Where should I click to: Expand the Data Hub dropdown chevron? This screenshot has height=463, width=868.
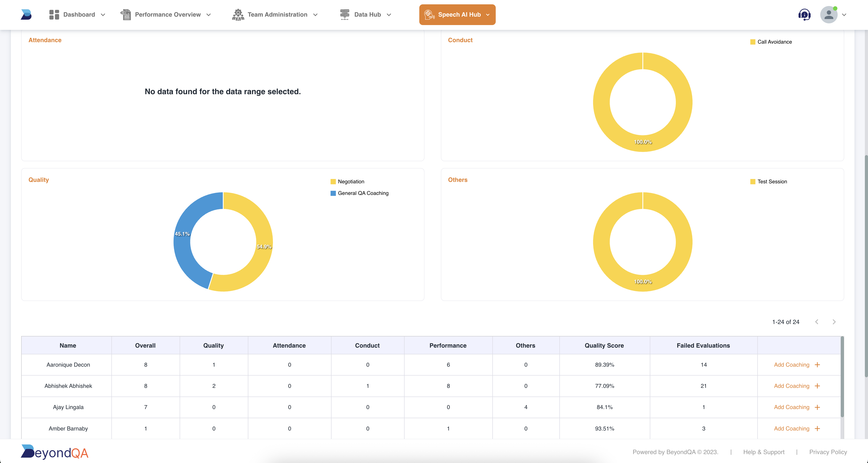(389, 15)
